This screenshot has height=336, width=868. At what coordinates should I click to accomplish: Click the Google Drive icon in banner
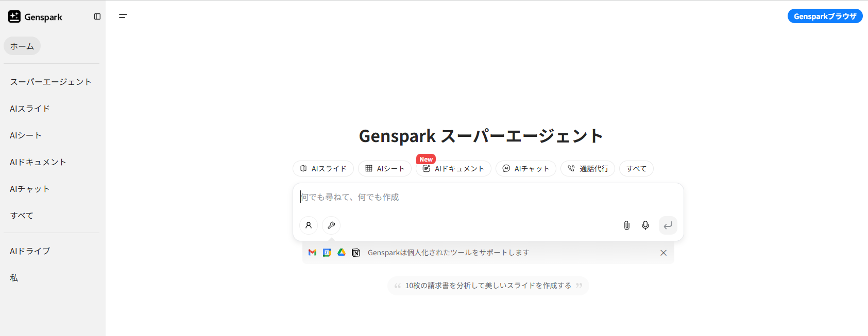[341, 253]
